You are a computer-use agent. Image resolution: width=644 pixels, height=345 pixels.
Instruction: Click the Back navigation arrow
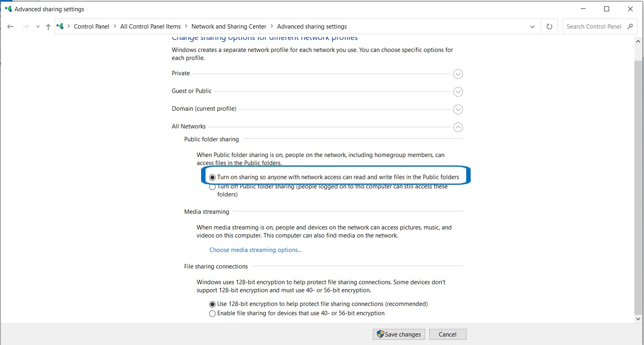pos(10,27)
